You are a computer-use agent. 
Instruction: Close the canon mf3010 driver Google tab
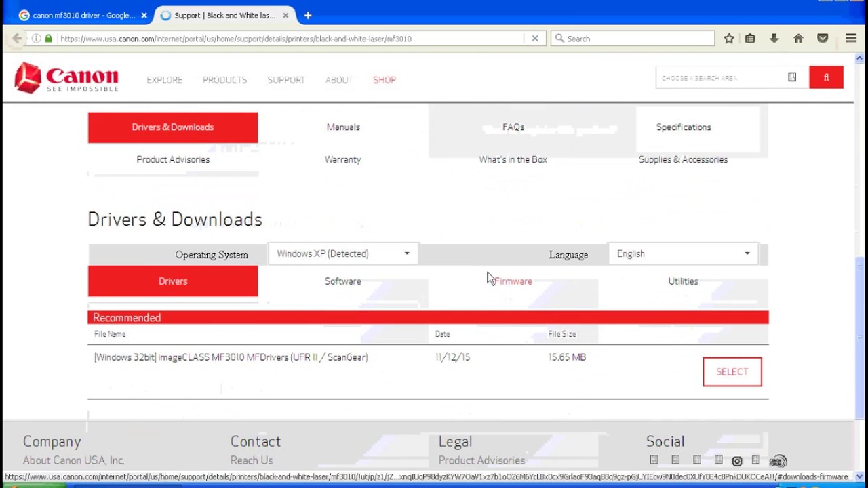[x=144, y=15]
